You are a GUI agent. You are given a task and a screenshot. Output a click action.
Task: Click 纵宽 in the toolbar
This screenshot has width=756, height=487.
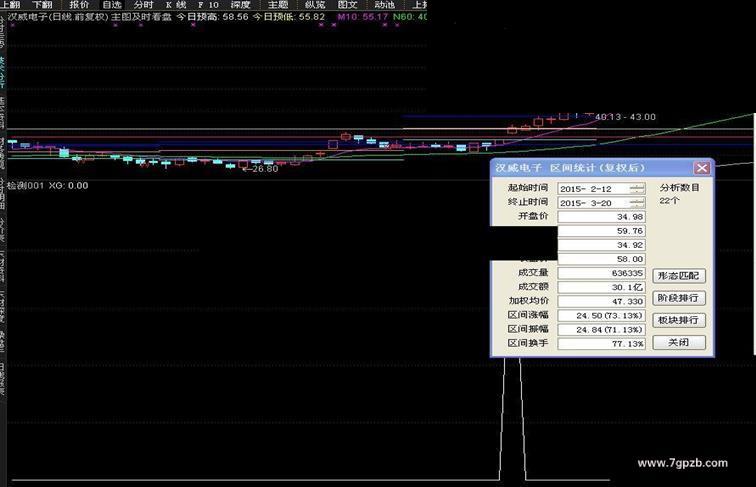tap(315, 5)
